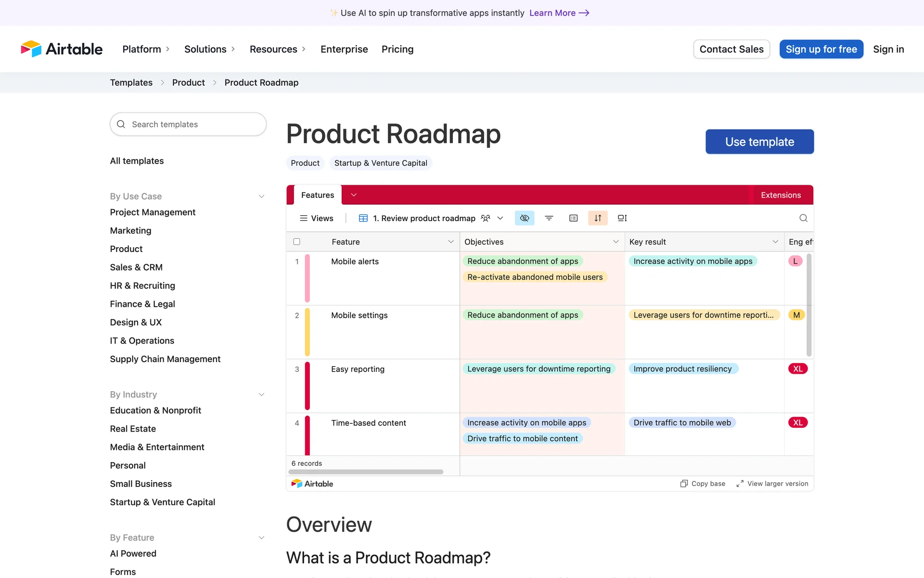Open the filter icon in toolbar
Viewport: 924px width, 578px height.
click(x=549, y=218)
